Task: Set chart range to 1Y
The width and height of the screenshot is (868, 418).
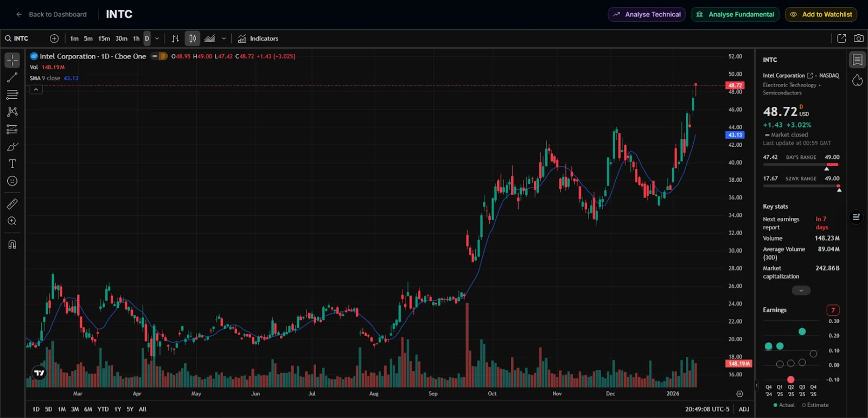Action: [x=118, y=409]
